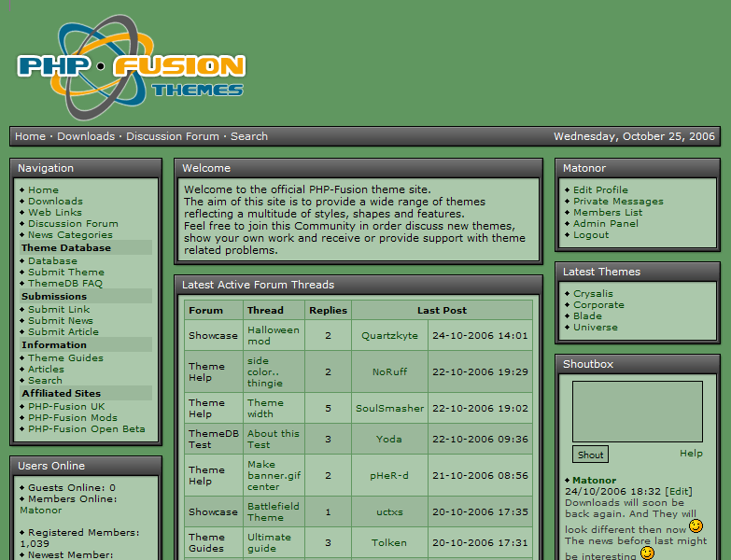Open Corporate theme in Latest Themes

(x=598, y=304)
